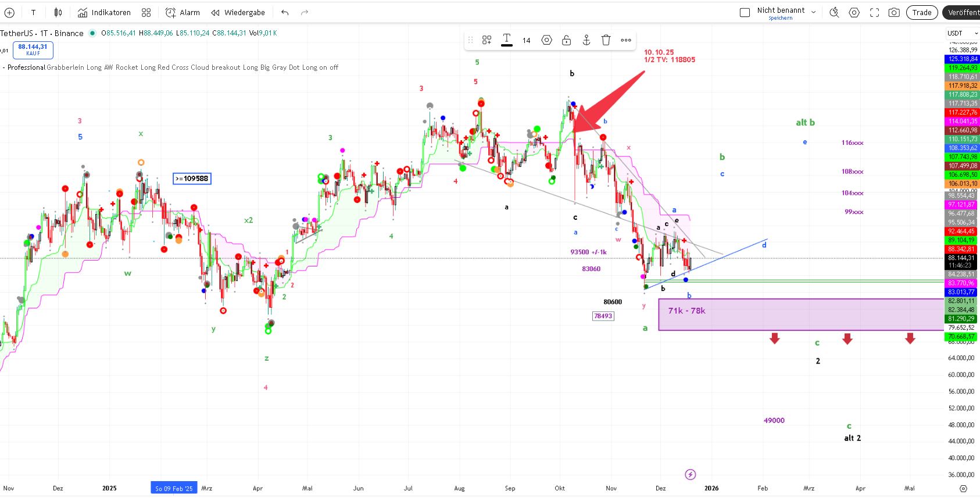Screen dimensions: 980x498
Task: Click the undo arrow in top toolbar
Action: coord(284,12)
